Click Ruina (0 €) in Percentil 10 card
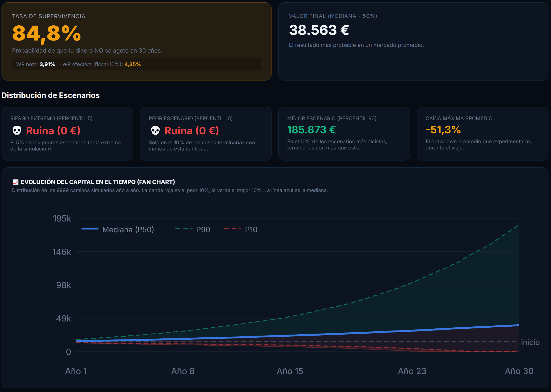This screenshot has height=392, width=551. pos(192,131)
